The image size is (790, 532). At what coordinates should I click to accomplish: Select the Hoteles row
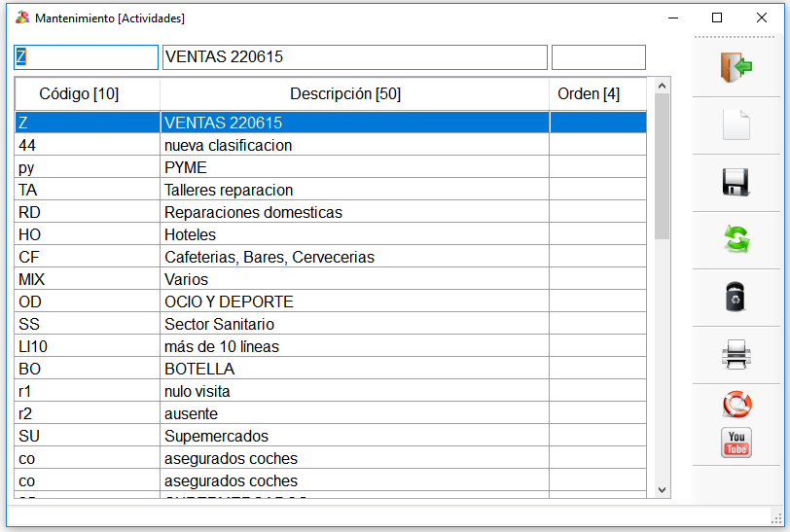331,234
